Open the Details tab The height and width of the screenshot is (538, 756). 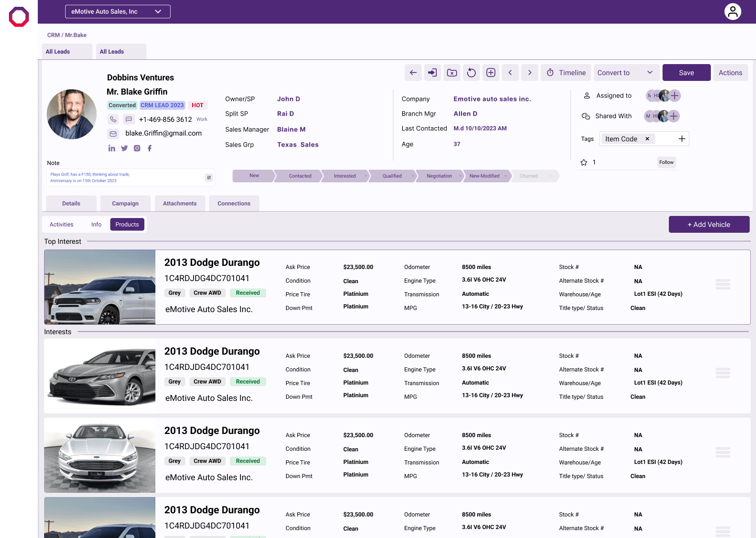71,203
